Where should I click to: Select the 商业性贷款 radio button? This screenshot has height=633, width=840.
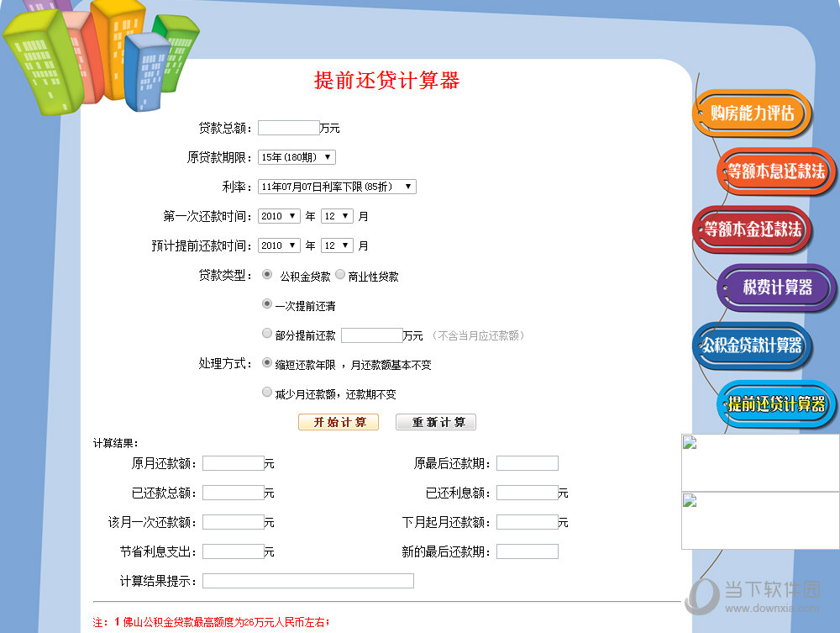click(339, 274)
